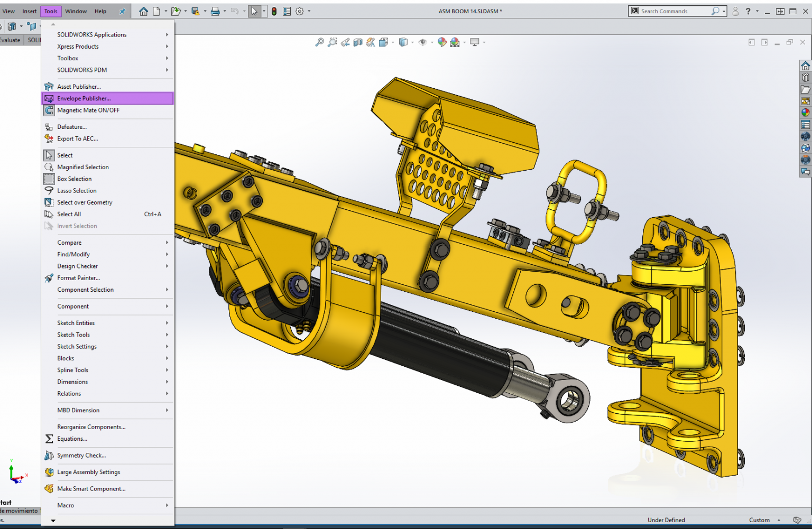The width and height of the screenshot is (812, 529).
Task: Select the Zoom to Area tool
Action: pyautogui.click(x=332, y=42)
